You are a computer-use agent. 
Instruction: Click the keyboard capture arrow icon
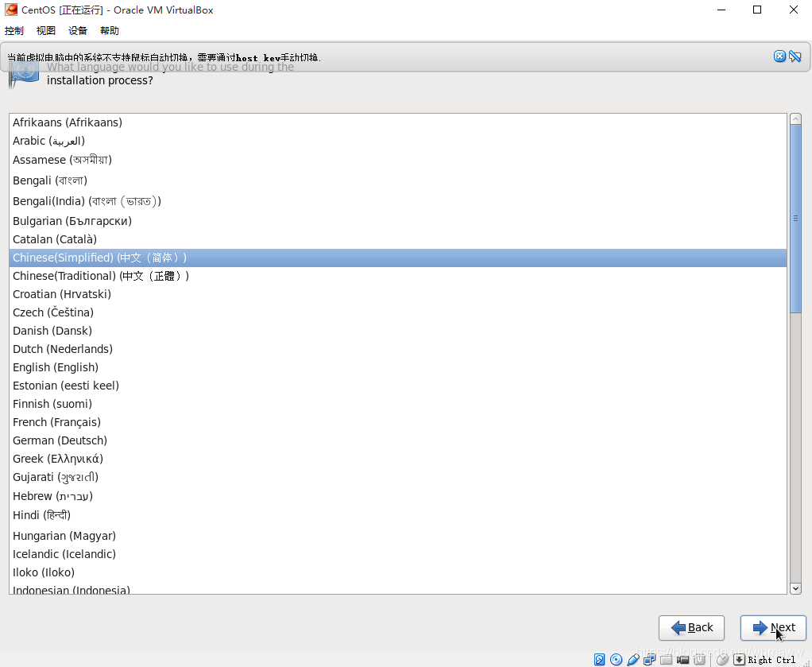tap(740, 659)
